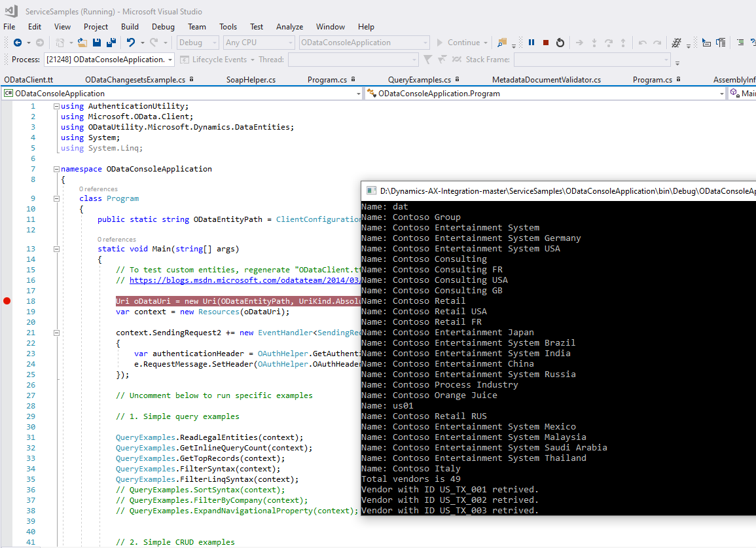
Task: Restart debugging with circular arrow icon
Action: pos(560,43)
